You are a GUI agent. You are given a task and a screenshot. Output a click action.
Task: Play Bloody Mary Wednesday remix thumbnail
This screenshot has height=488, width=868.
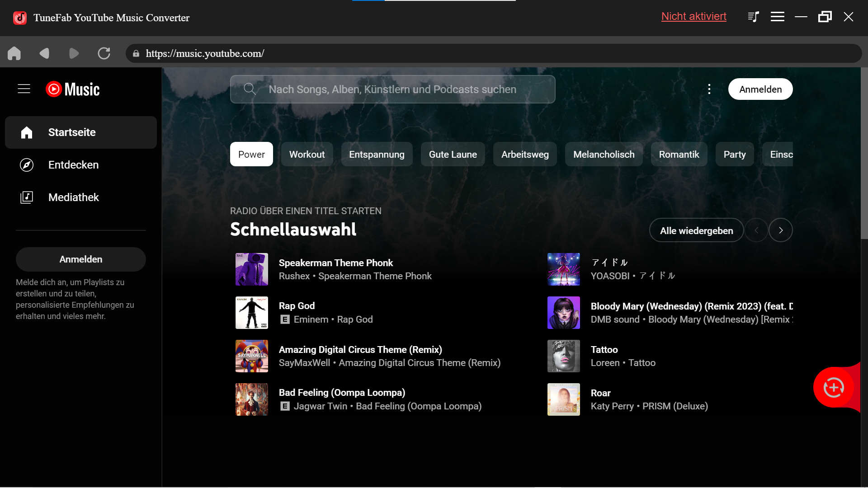564,313
